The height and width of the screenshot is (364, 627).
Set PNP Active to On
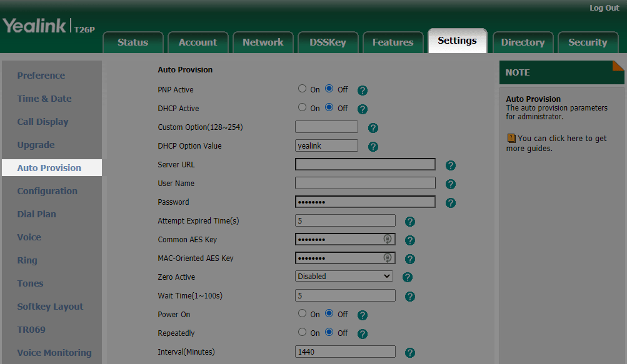(x=302, y=89)
